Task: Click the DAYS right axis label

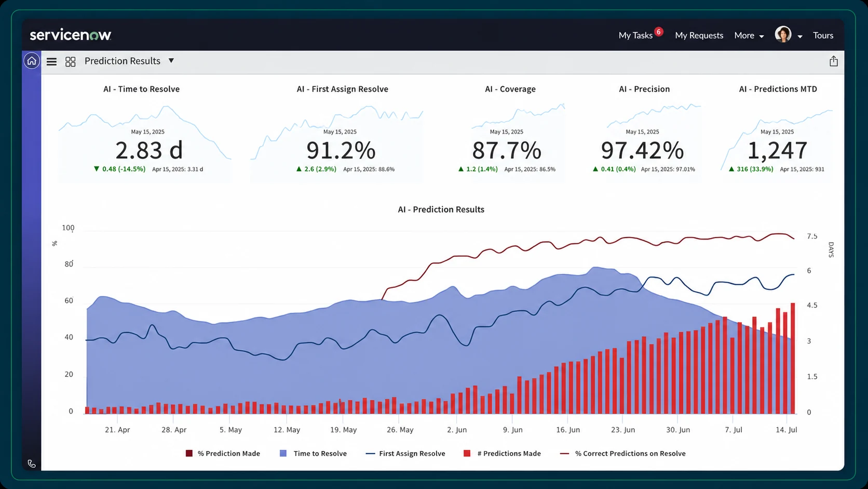Action: coord(831,250)
